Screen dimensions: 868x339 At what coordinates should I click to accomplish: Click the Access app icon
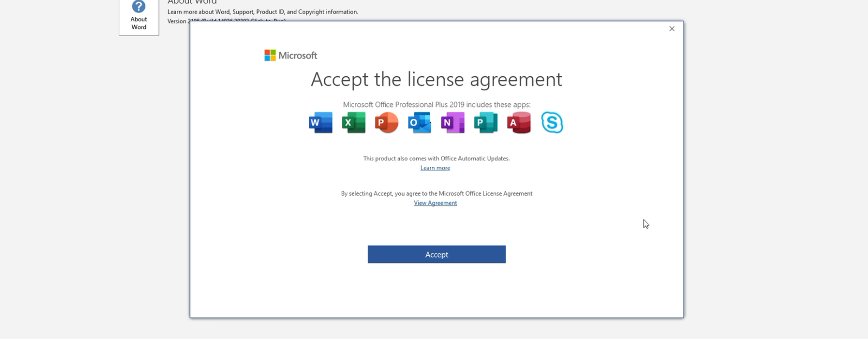(x=519, y=123)
